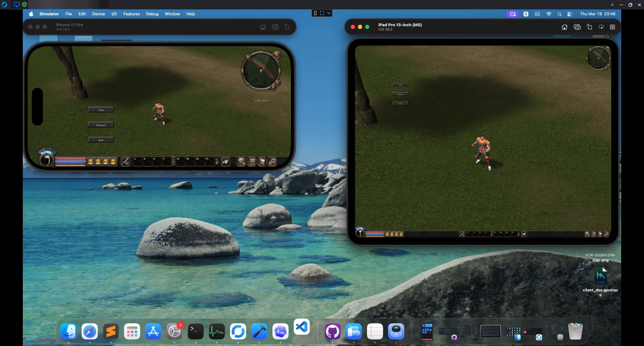
Task: Rotate the iPhone 17 Pro simulator
Action: click(x=287, y=27)
